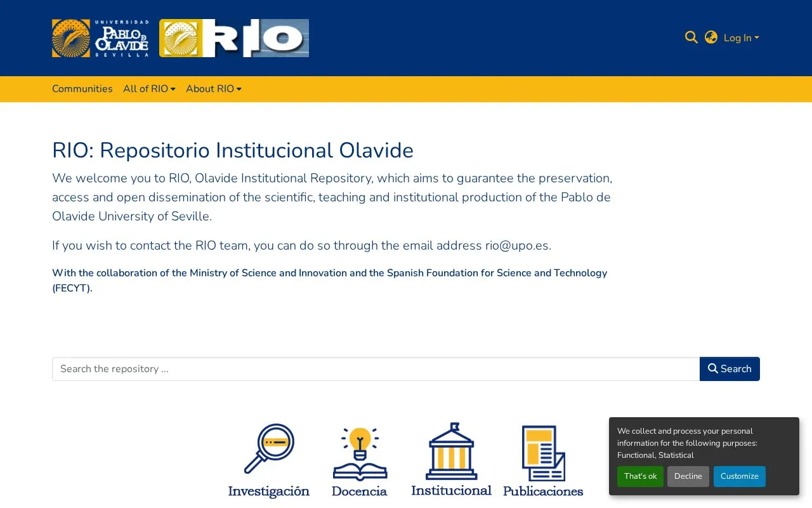Open the header search magnifier icon
Image resolution: width=812 pixels, height=508 pixels.
[x=691, y=38]
